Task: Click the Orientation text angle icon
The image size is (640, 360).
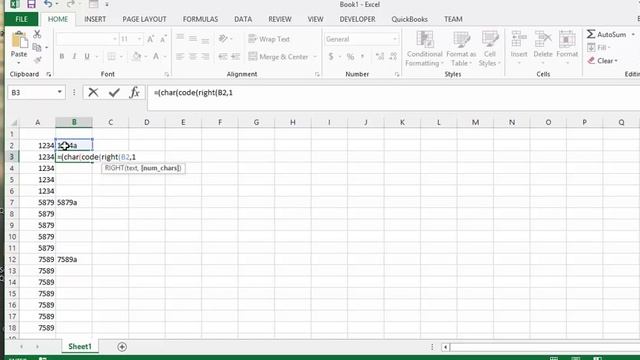Action: coord(223,39)
